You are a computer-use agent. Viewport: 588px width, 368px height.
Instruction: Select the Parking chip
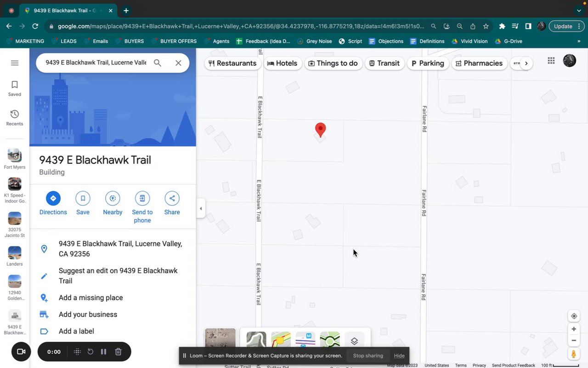(428, 63)
